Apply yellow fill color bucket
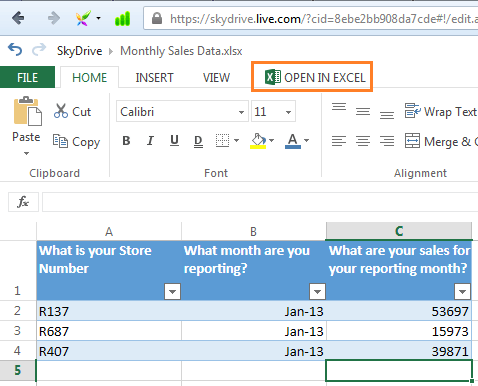 click(x=258, y=141)
